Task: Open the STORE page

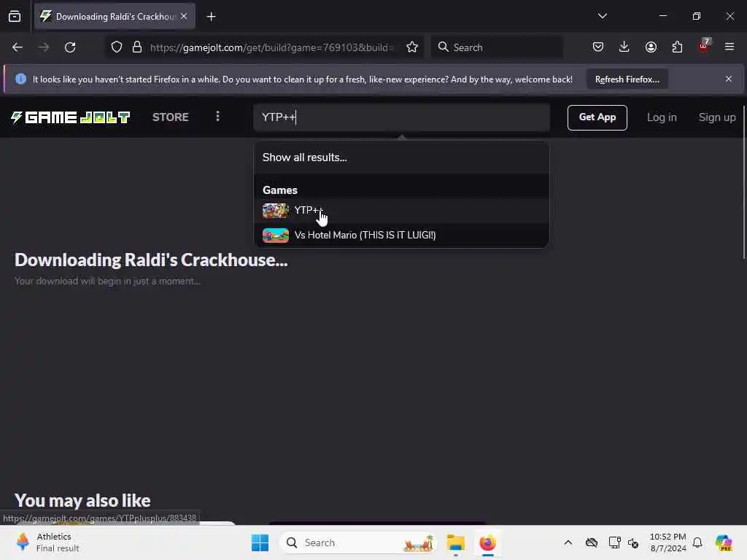Action: click(171, 117)
